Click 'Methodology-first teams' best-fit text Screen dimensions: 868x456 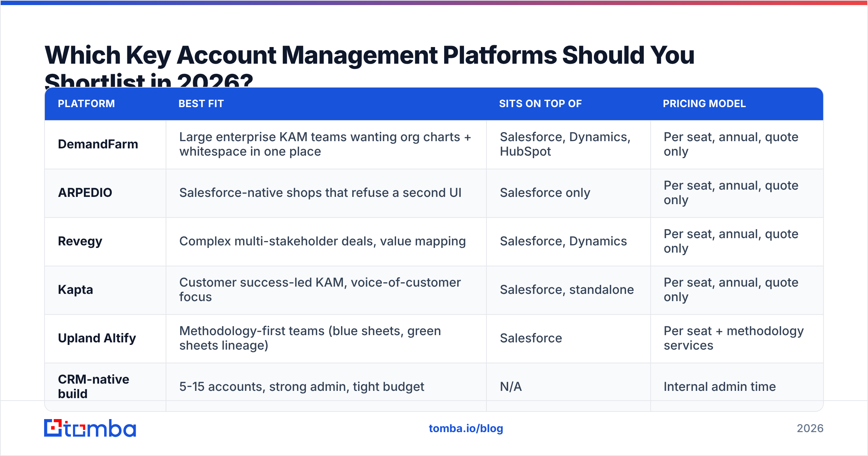(310, 338)
